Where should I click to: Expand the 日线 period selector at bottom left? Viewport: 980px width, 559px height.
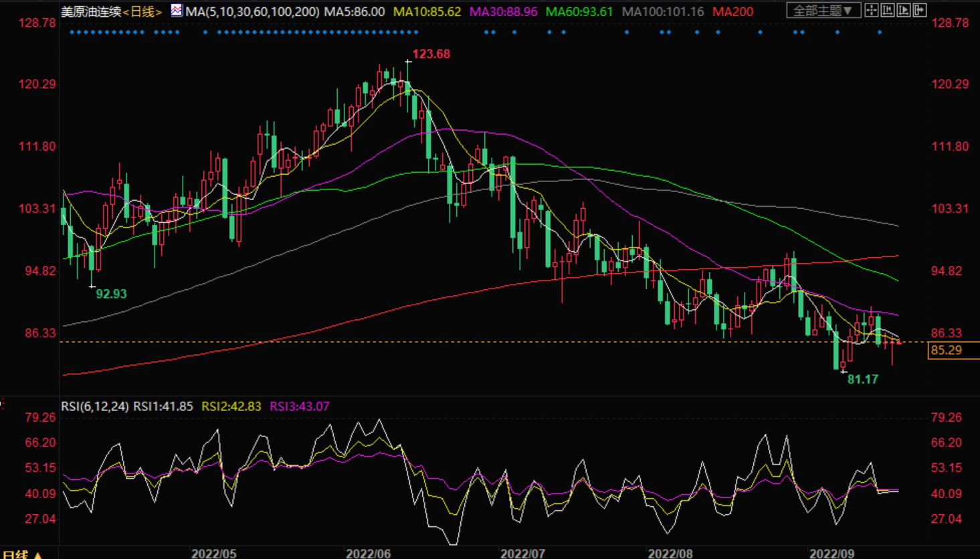(23, 554)
